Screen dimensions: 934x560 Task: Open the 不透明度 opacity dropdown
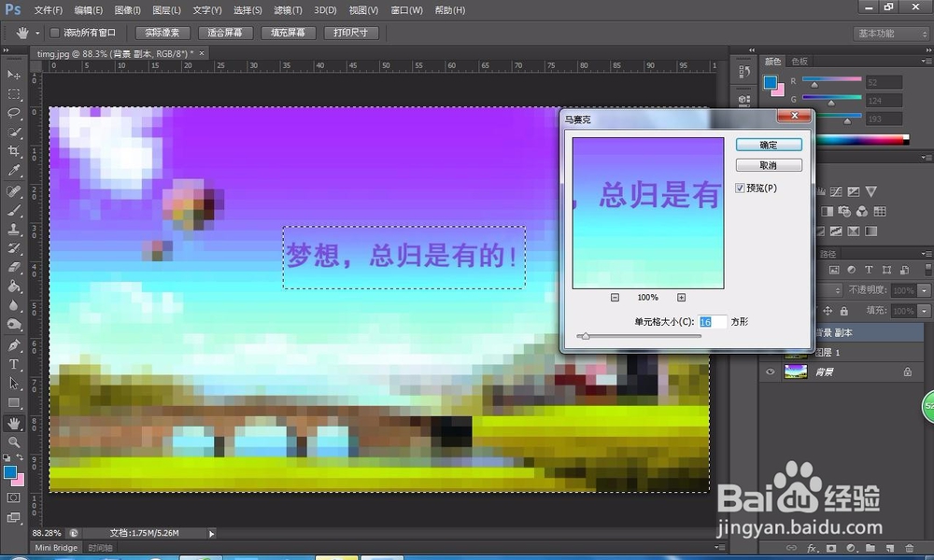pos(924,289)
